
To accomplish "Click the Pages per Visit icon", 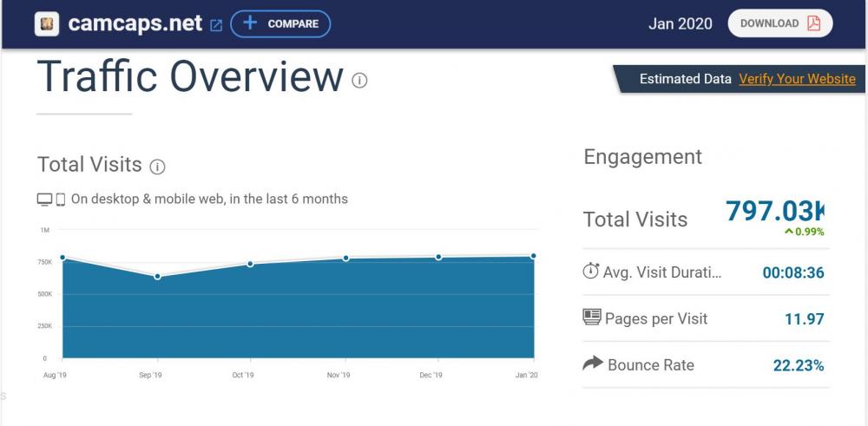I will 592,318.
